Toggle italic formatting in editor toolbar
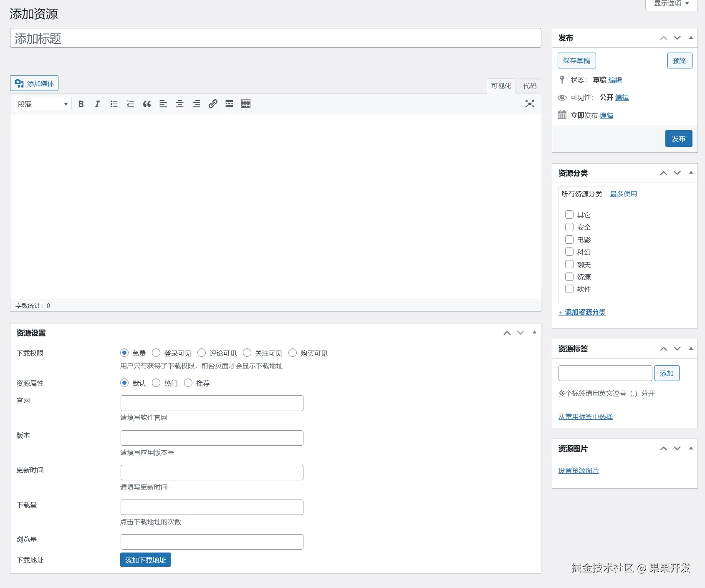 (x=97, y=104)
